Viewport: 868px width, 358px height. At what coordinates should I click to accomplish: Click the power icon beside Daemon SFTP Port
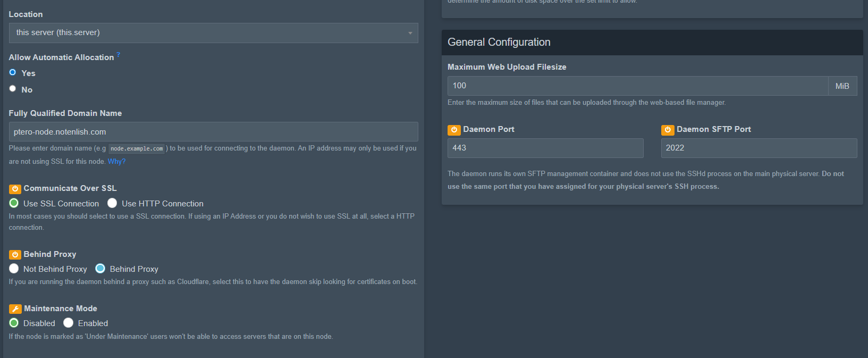coord(668,130)
